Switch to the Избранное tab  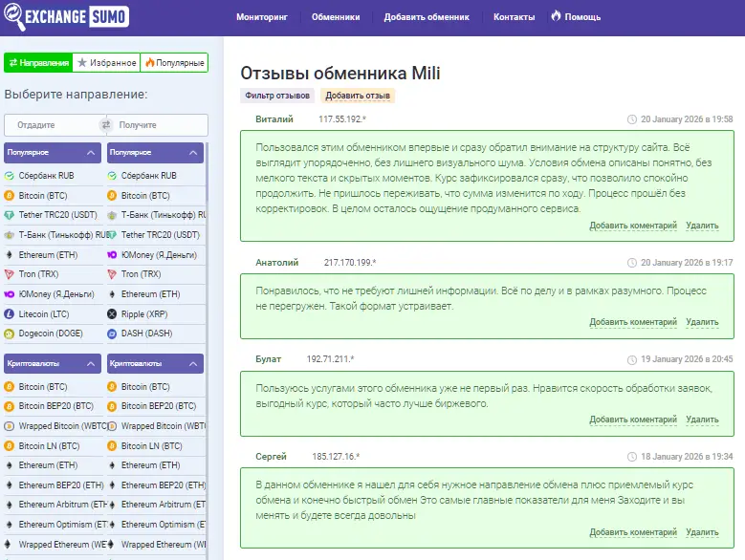click(106, 63)
